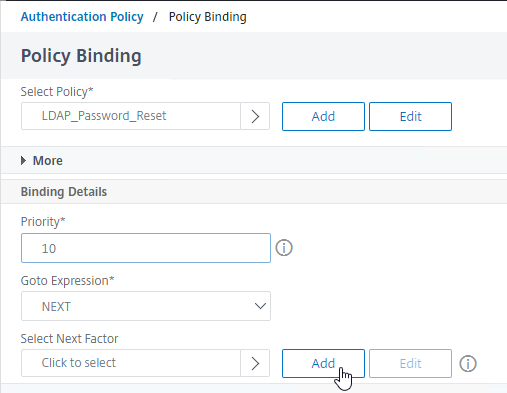Click the Select Next Factor field showing Click to select

pos(131,363)
